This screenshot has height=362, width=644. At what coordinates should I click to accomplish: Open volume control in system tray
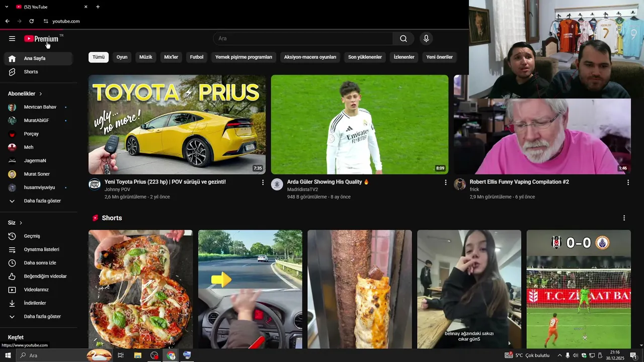pos(576,355)
